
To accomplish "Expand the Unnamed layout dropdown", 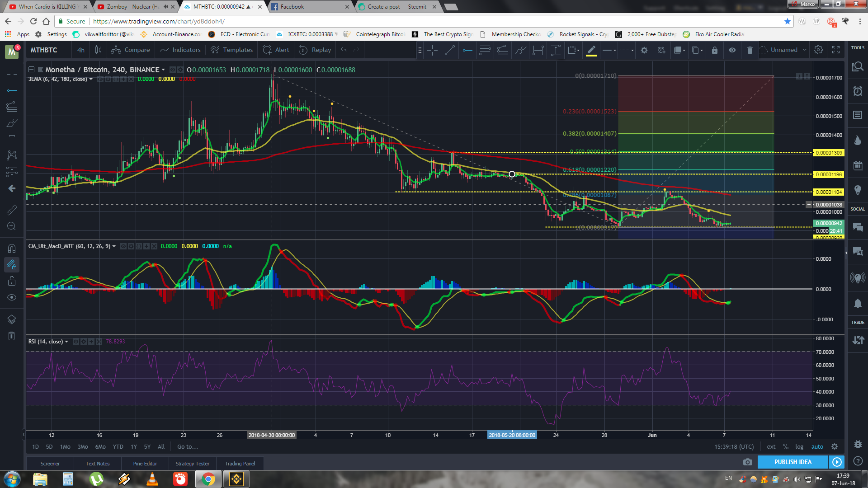I will click(805, 50).
